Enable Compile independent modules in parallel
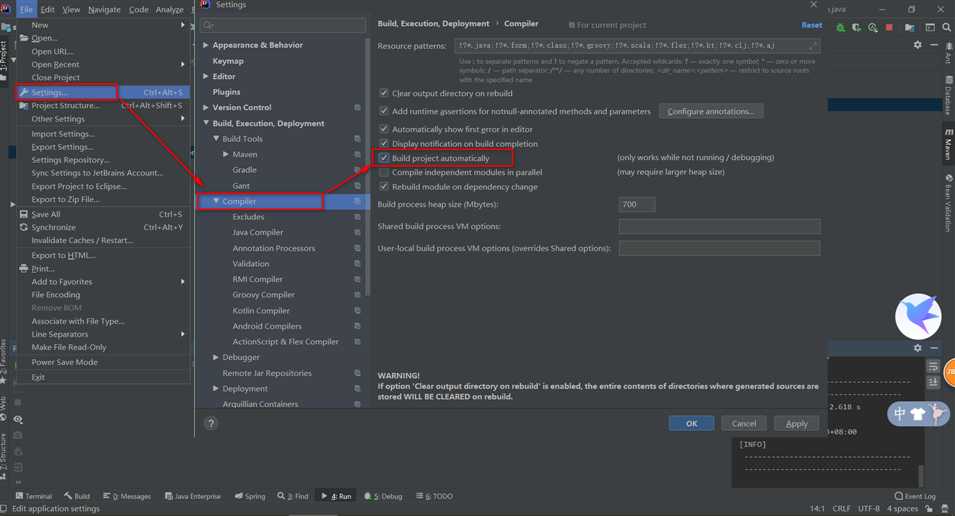This screenshot has width=955, height=516. pos(384,172)
